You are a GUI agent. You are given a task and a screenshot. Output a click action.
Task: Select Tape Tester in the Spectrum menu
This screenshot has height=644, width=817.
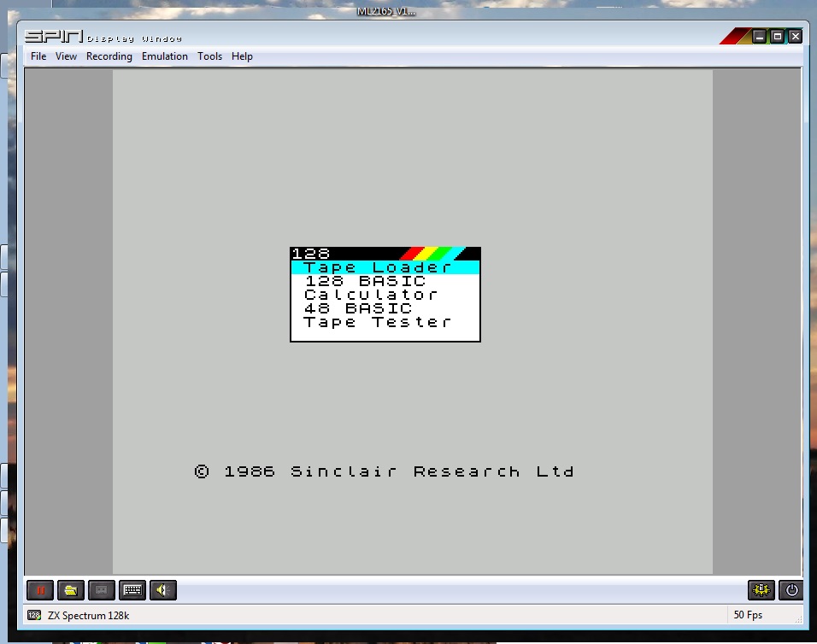[385, 322]
